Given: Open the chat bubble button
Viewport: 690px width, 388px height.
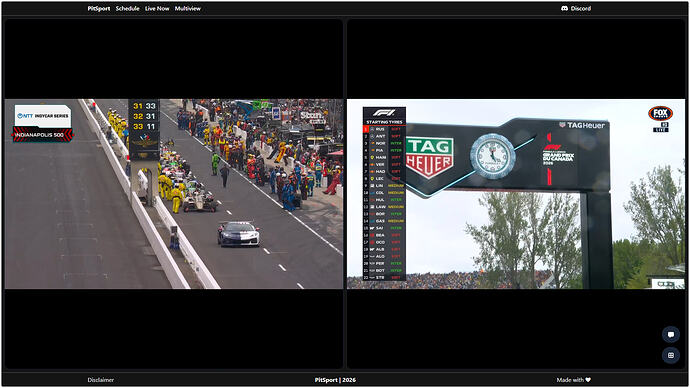Looking at the screenshot, I should click(x=671, y=335).
